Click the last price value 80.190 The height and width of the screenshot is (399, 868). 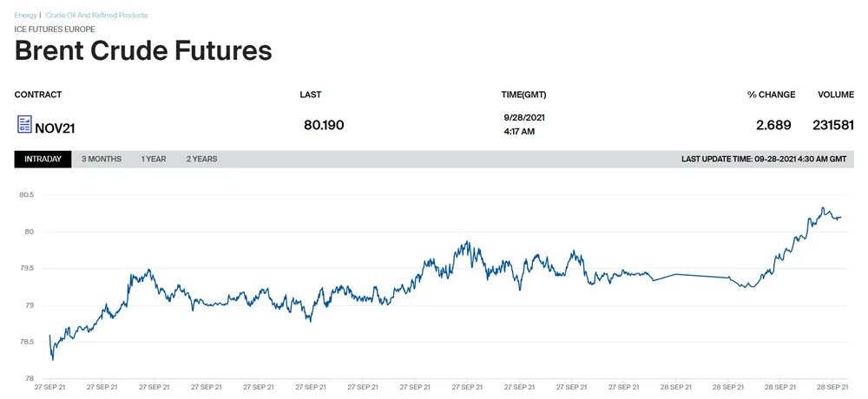tap(324, 125)
